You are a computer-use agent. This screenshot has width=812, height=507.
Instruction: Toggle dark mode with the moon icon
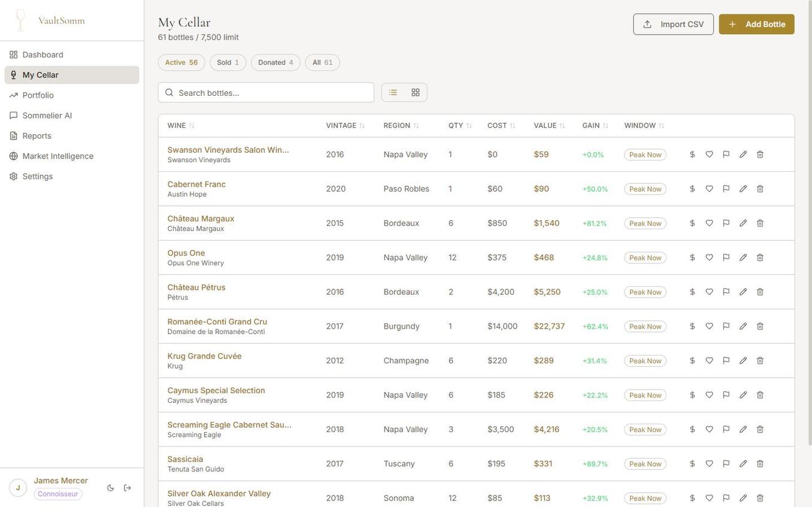[111, 488]
